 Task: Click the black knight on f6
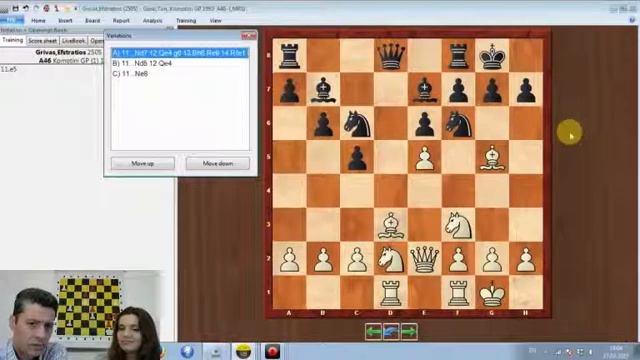click(x=458, y=123)
